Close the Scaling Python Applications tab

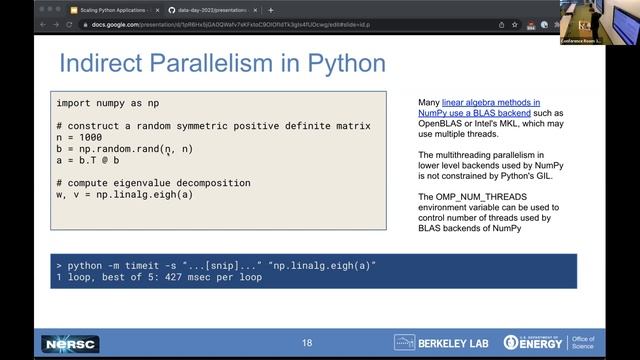[x=158, y=10]
